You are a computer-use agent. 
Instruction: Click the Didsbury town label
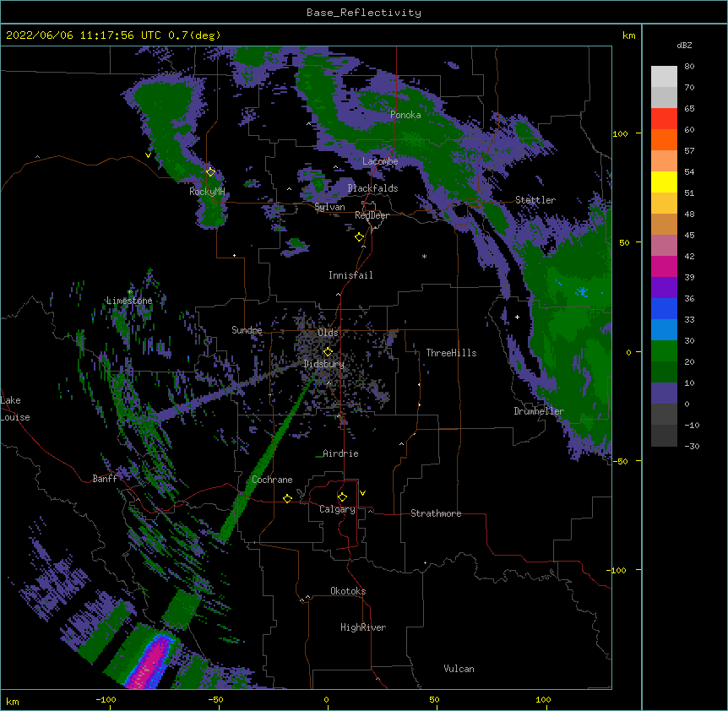pyautogui.click(x=324, y=364)
